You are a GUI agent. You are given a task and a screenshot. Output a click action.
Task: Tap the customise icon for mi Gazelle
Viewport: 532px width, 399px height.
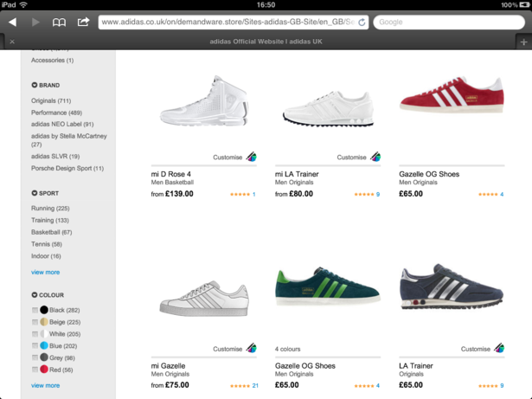(252, 348)
